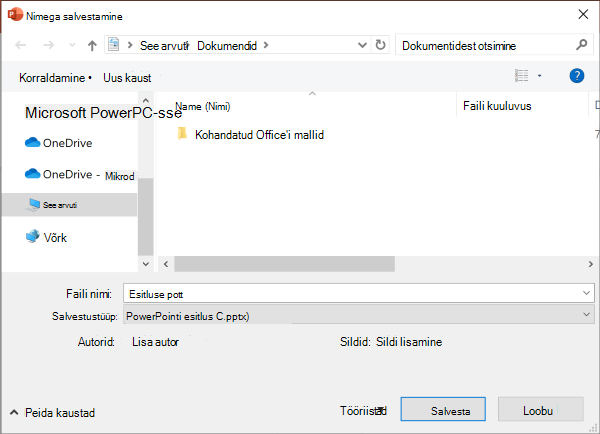600x434 pixels.
Task: Click the See arvuti computer icon
Action: click(x=33, y=205)
